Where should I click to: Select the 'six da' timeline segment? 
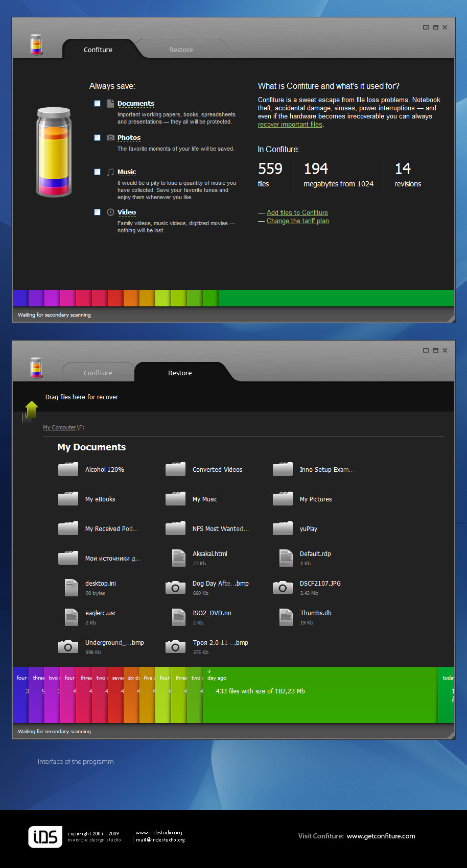[x=131, y=695]
